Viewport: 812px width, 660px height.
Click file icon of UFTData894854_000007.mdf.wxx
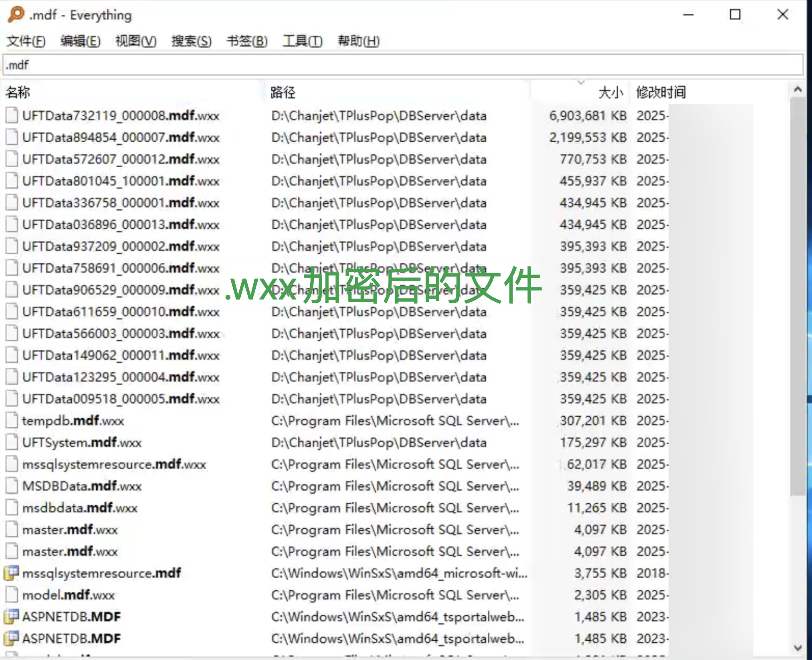pos(12,137)
